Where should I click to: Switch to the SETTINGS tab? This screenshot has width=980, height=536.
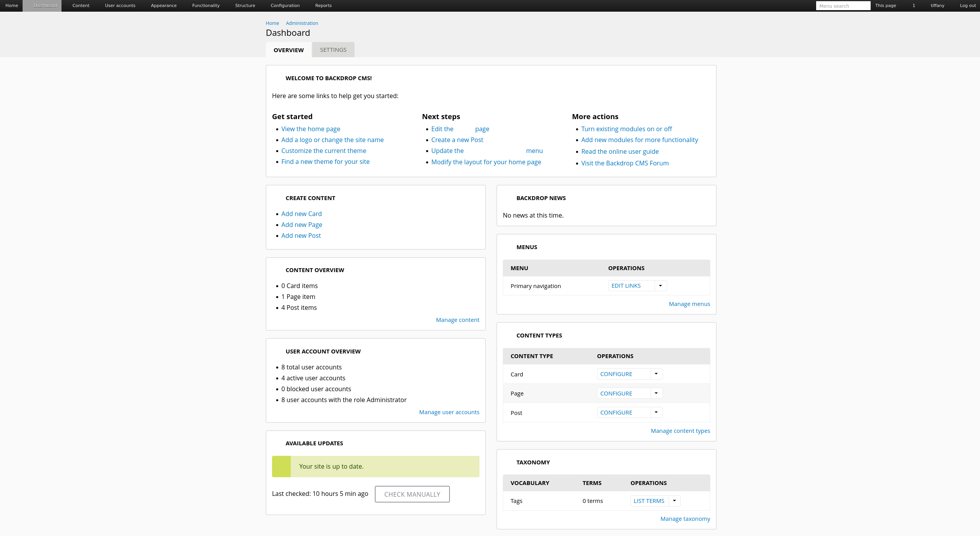[333, 49]
